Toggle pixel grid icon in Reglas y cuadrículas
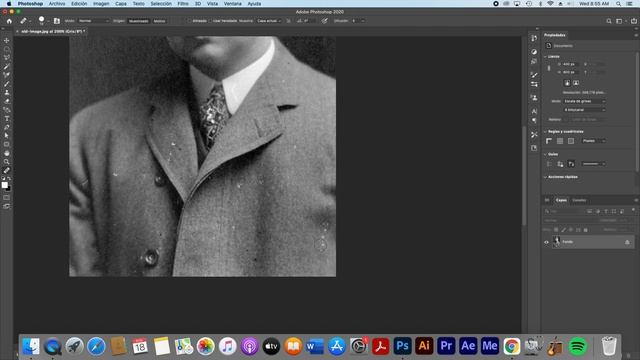 [571, 141]
